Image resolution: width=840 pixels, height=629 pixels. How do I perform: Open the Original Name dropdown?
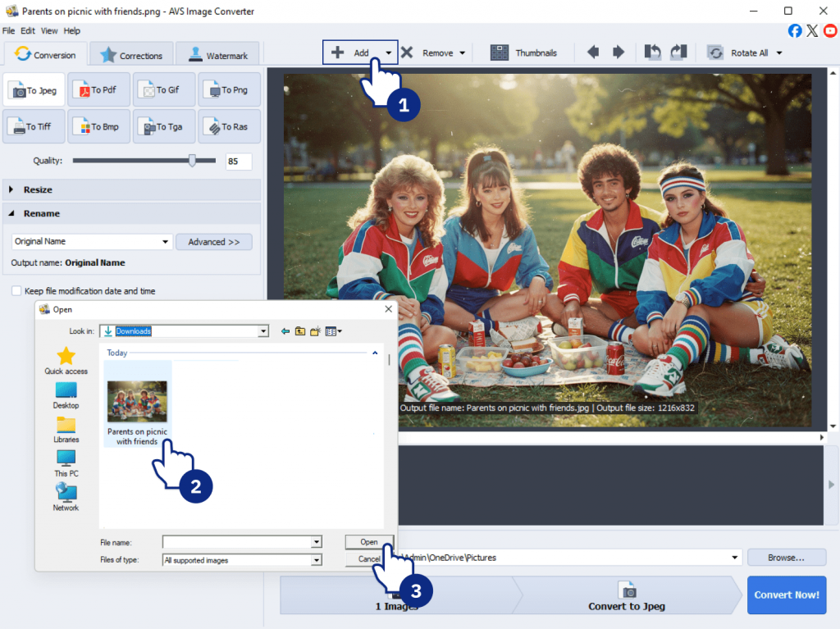coord(165,242)
